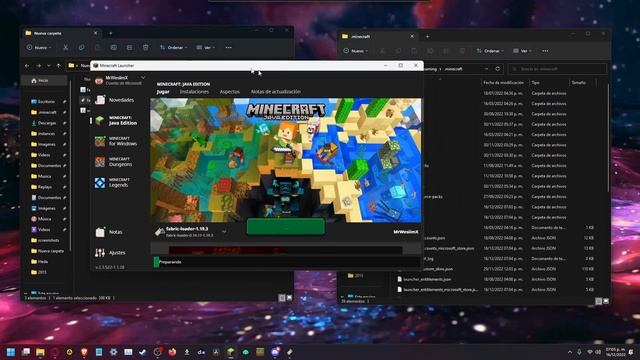This screenshot has width=640, height=360.
Task: Expand address bar history dropdown in .minecraft window
Action: (487, 69)
